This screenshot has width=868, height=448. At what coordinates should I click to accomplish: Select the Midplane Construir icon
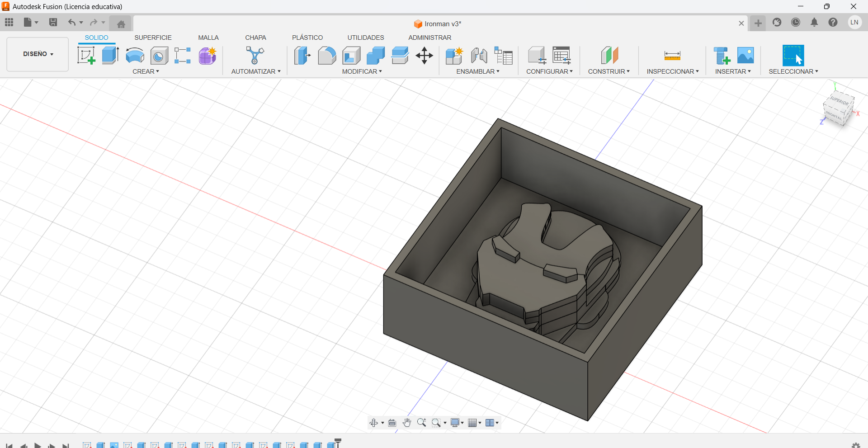(609, 56)
